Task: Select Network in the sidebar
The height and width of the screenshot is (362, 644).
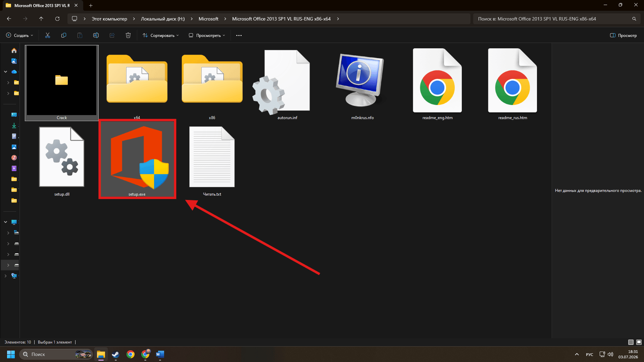Action: point(14,276)
